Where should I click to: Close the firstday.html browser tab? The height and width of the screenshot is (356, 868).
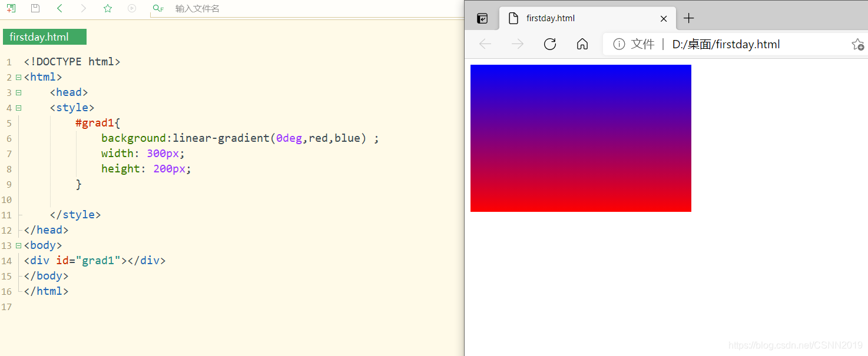[664, 18]
